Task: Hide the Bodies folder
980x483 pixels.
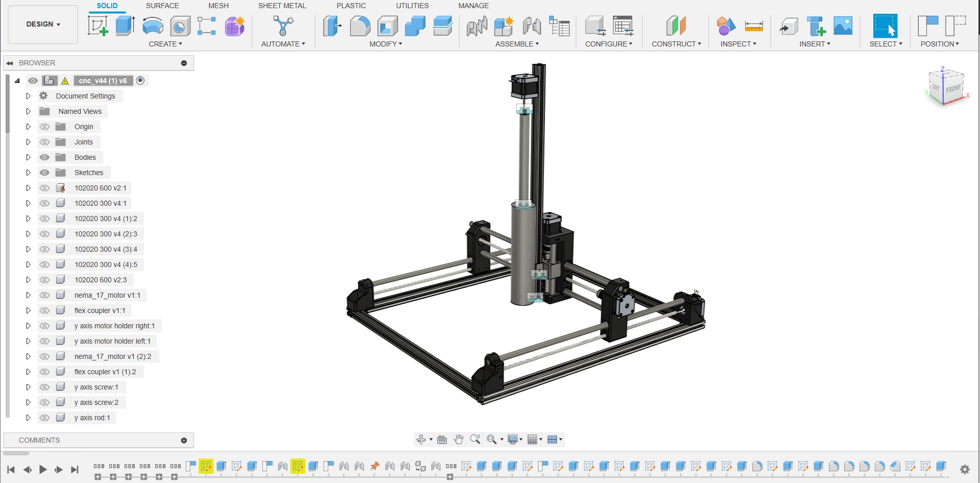Action: tap(45, 157)
